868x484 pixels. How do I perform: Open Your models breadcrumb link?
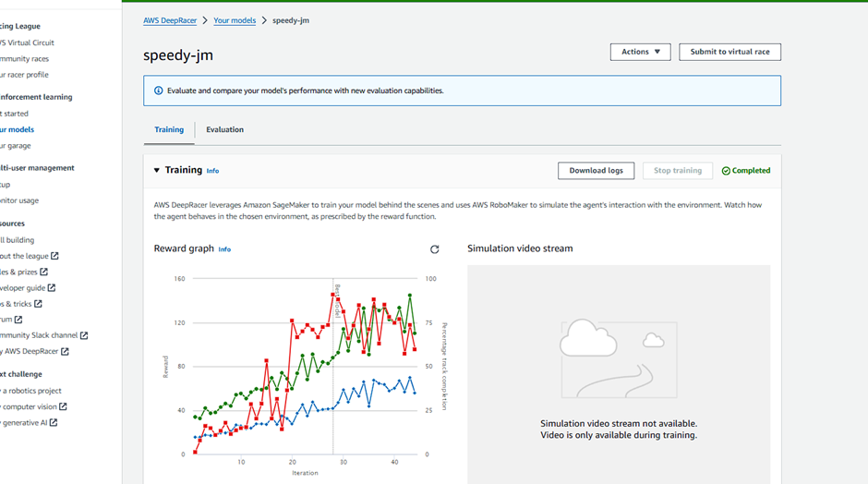(x=235, y=20)
